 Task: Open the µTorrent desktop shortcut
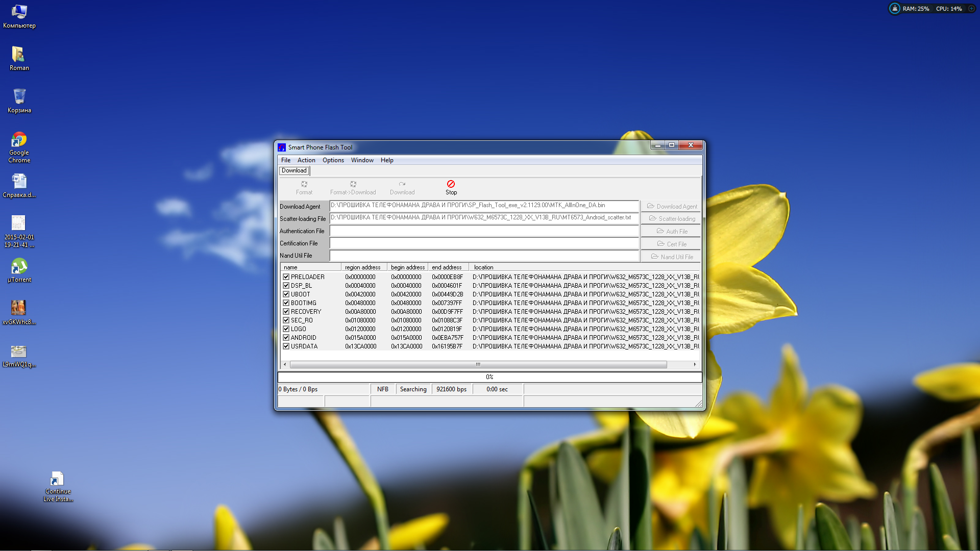point(19,266)
